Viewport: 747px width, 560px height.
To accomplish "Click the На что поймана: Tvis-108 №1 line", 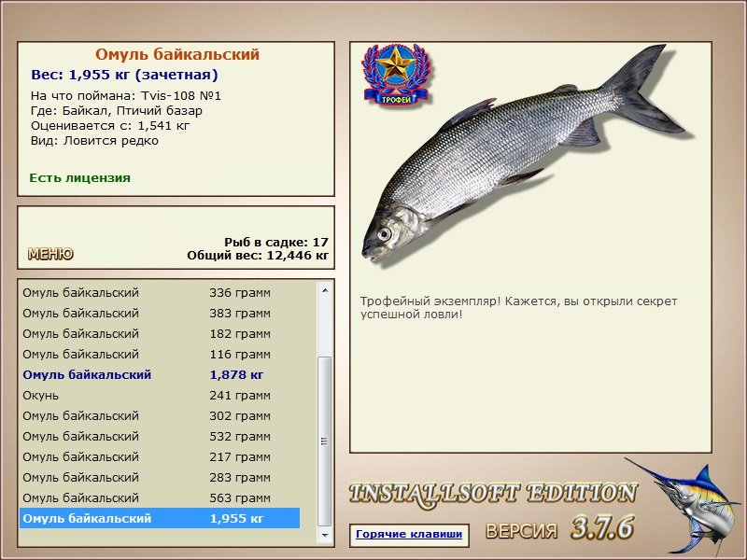I will [126, 96].
